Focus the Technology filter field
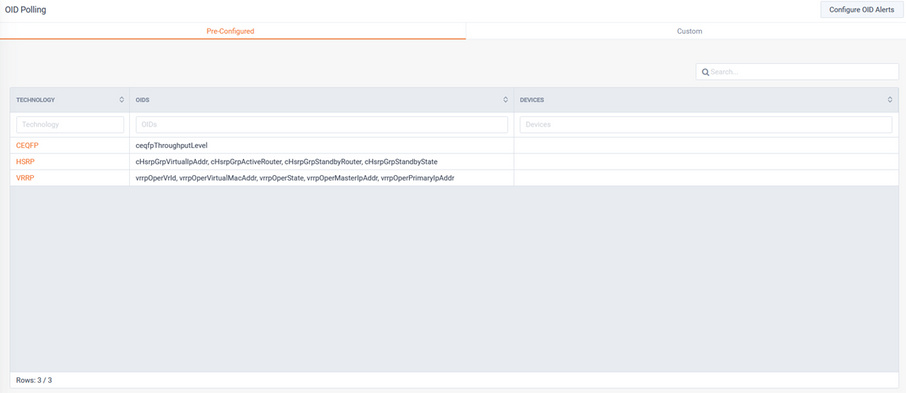Viewport: 906px width, 393px height. point(70,124)
